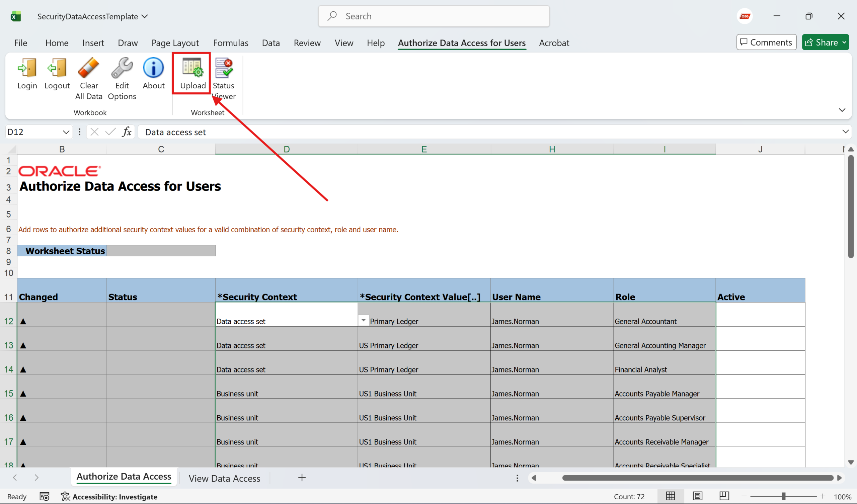This screenshot has width=857, height=504.
Task: Click the zoom slider handle
Action: [783, 496]
